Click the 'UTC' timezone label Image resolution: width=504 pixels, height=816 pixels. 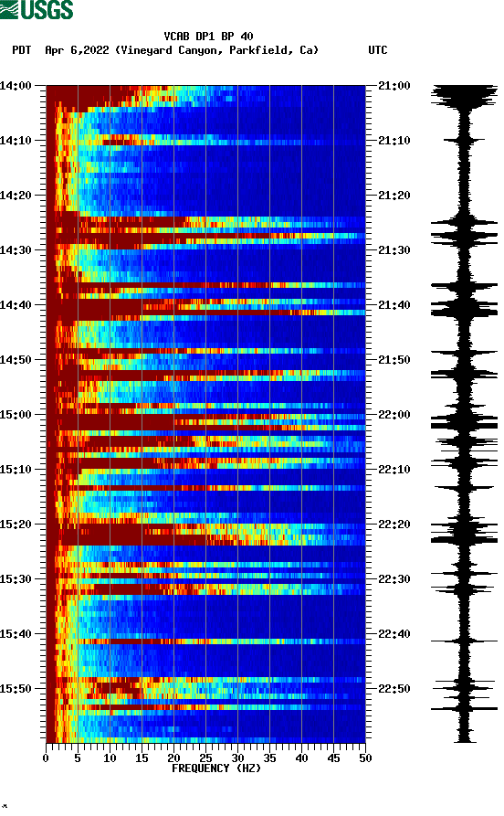tap(378, 50)
